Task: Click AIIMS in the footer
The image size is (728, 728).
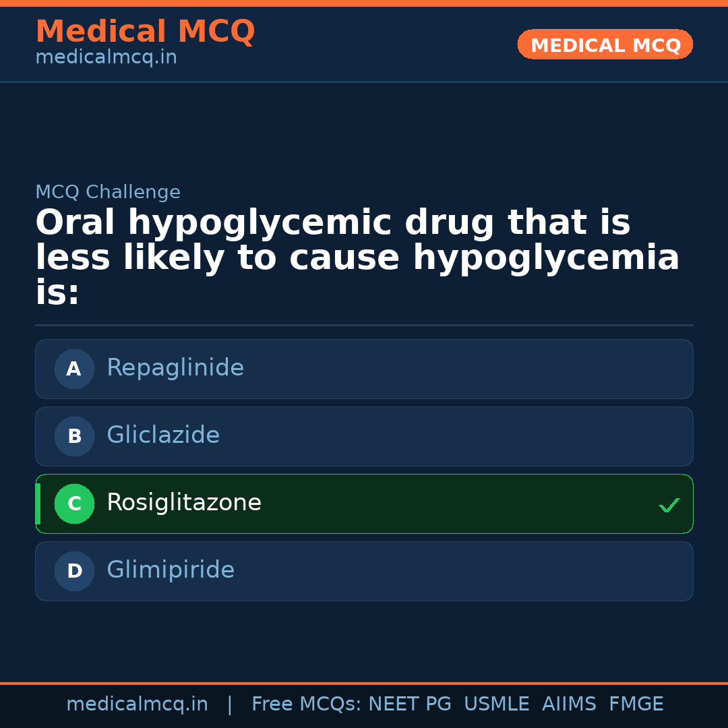Action: [x=569, y=704]
